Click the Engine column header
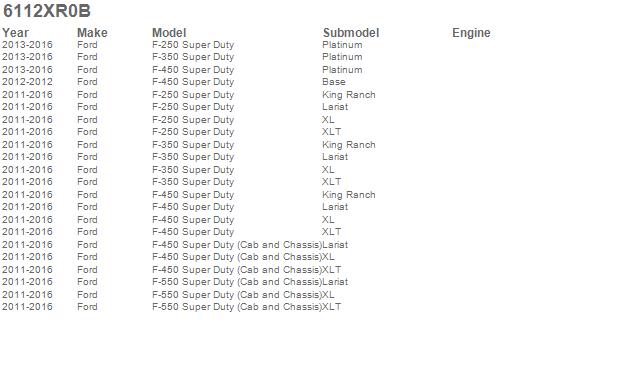This screenshot has width=628, height=375. point(471,33)
